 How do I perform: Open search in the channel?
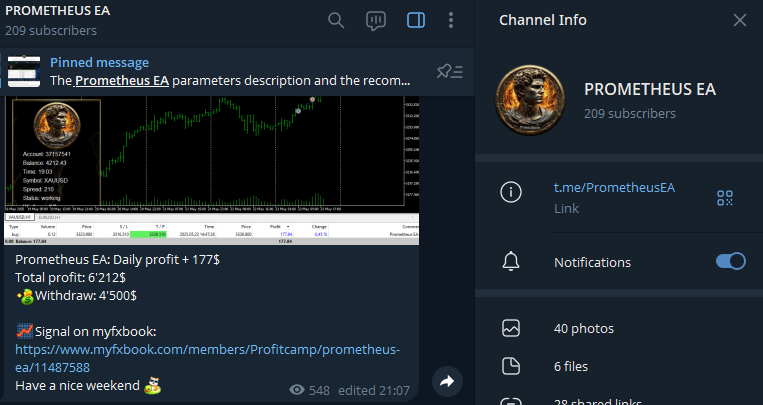click(x=336, y=20)
